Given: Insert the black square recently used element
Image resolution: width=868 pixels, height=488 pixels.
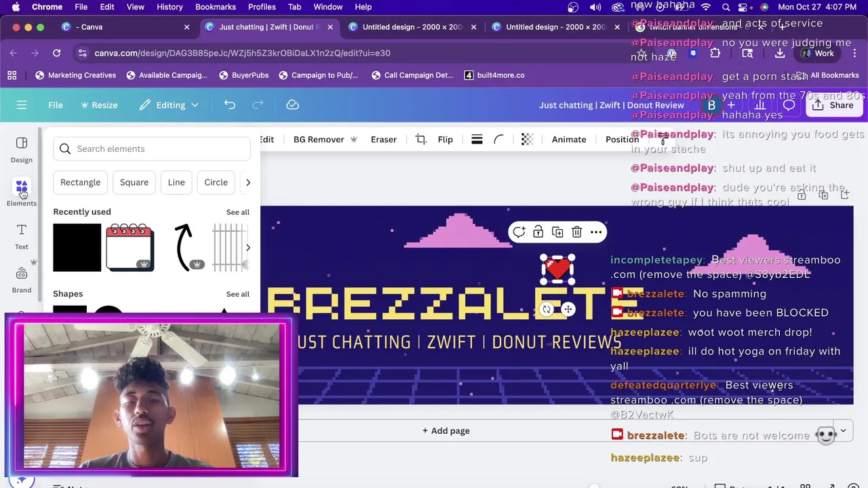Looking at the screenshot, I should (x=77, y=247).
